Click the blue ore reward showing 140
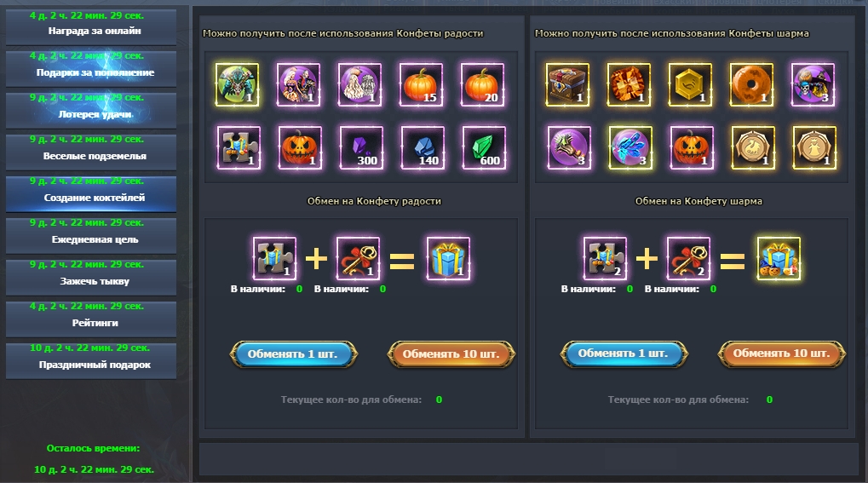868x483 pixels. (x=423, y=148)
